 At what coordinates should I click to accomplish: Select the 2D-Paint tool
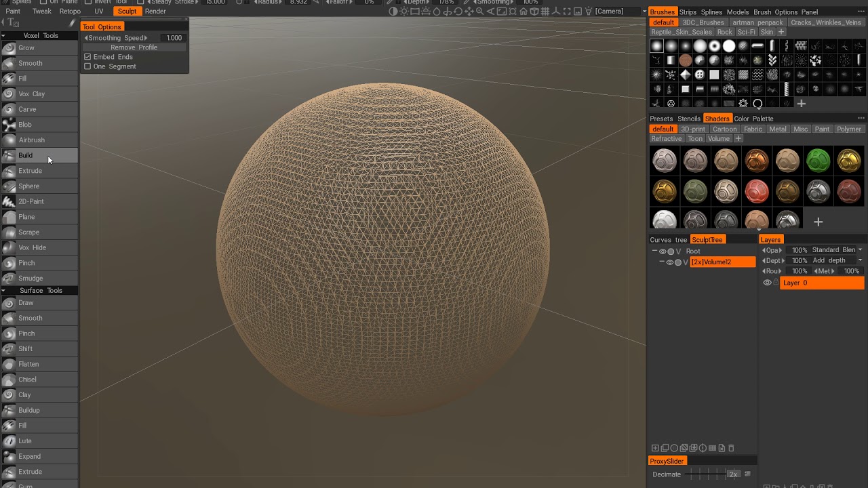pyautogui.click(x=39, y=201)
